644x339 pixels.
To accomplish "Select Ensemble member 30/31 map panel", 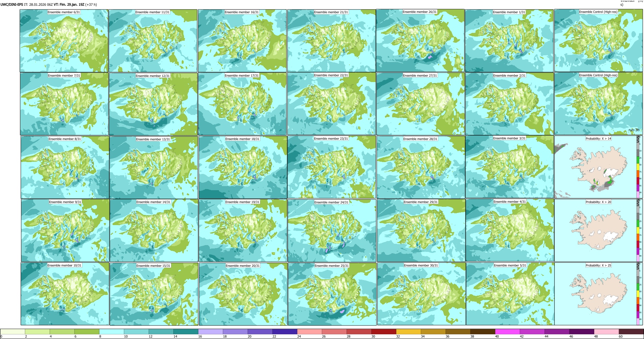I will click(421, 294).
